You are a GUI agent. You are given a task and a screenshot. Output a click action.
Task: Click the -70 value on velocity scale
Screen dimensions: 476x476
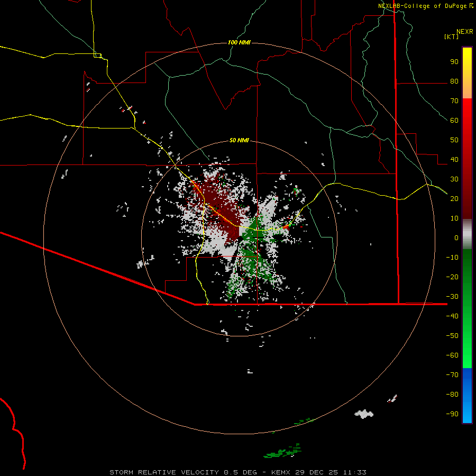(x=452, y=375)
